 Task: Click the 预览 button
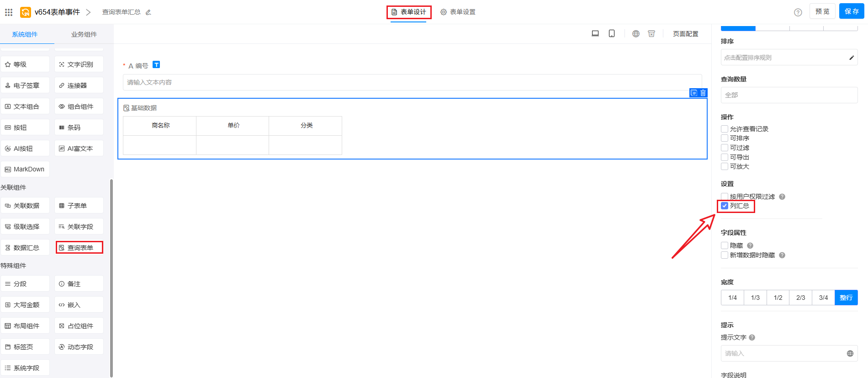pos(822,11)
